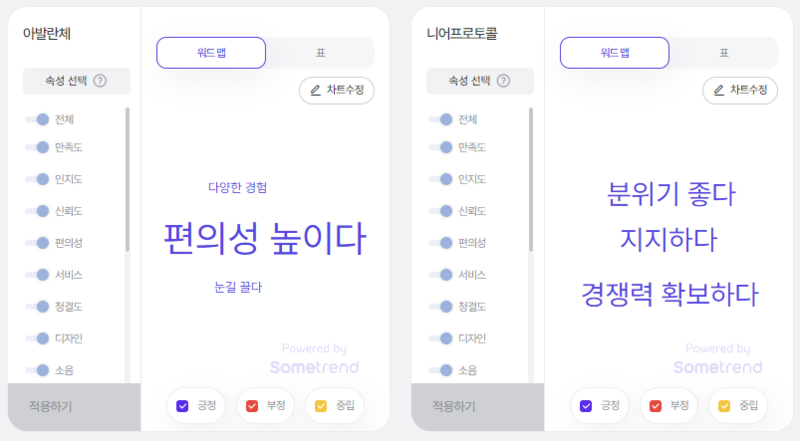Select 워드 맵 tab in 니어프로토콜 panel
The height and width of the screenshot is (441, 800).
(614, 52)
